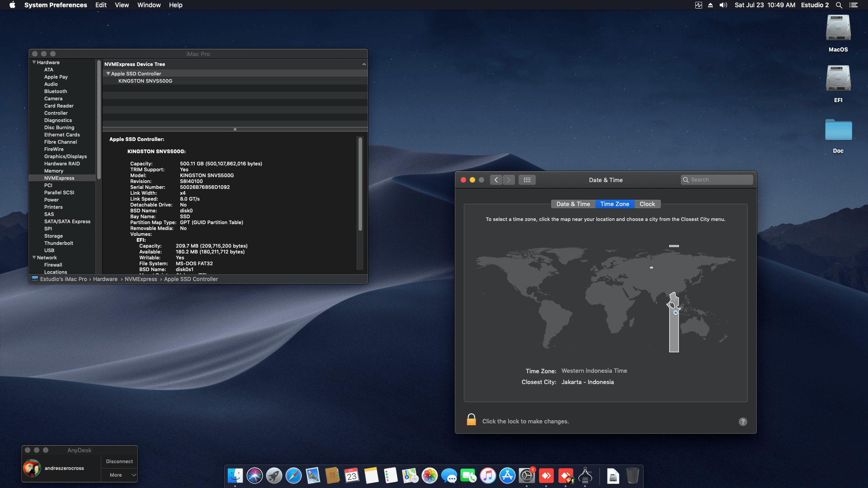Open Maps from the Dock
This screenshot has width=868, height=488.
click(x=410, y=475)
